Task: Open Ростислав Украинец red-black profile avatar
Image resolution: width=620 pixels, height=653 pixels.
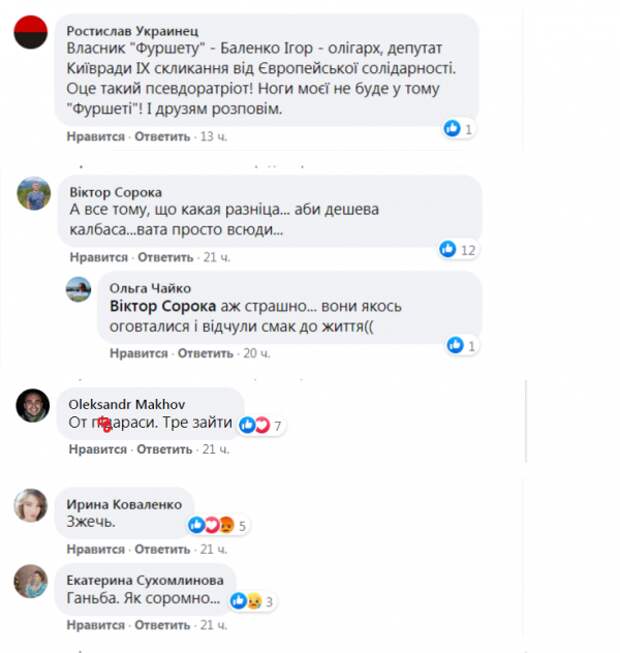Action: coord(30,32)
